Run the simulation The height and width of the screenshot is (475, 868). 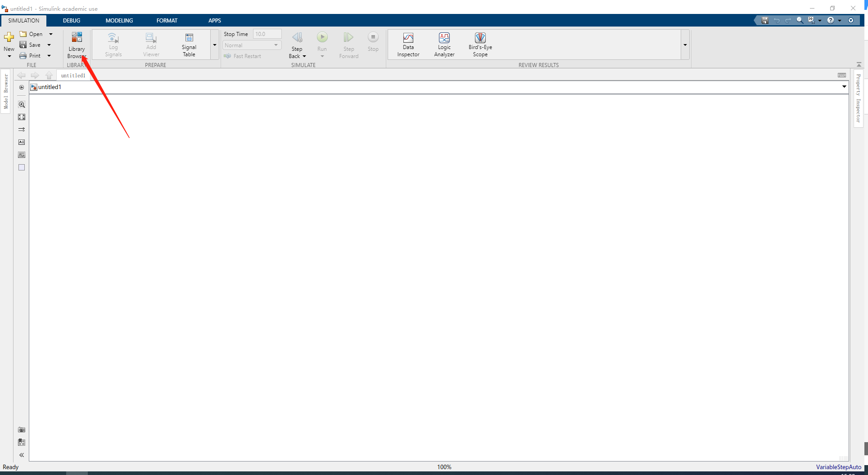click(322, 38)
